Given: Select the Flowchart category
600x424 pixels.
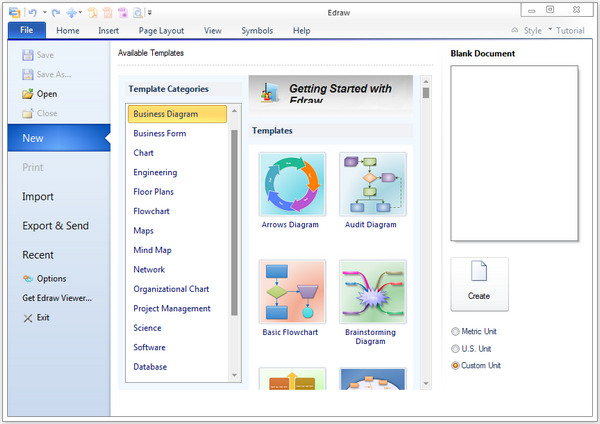Looking at the screenshot, I should click(x=151, y=211).
